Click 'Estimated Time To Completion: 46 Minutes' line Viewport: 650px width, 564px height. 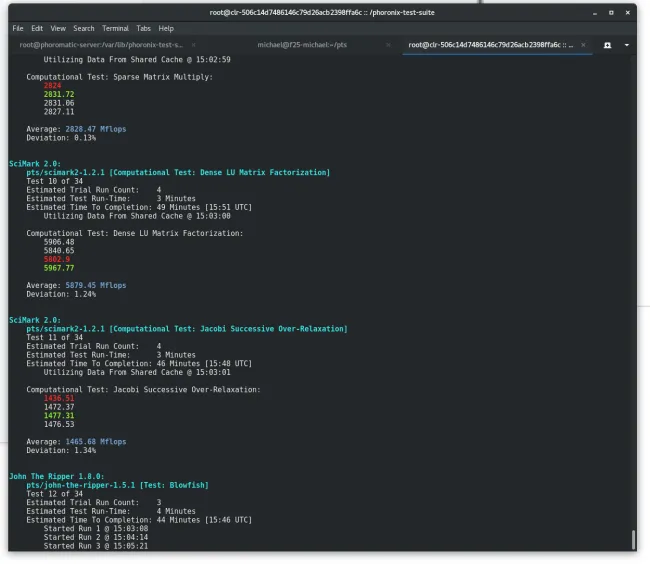139,363
